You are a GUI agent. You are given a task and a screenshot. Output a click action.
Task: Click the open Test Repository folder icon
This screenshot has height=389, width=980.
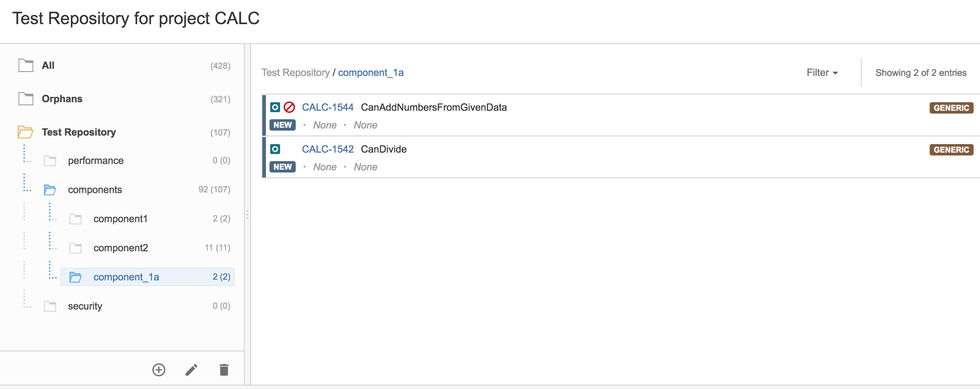coord(26,132)
